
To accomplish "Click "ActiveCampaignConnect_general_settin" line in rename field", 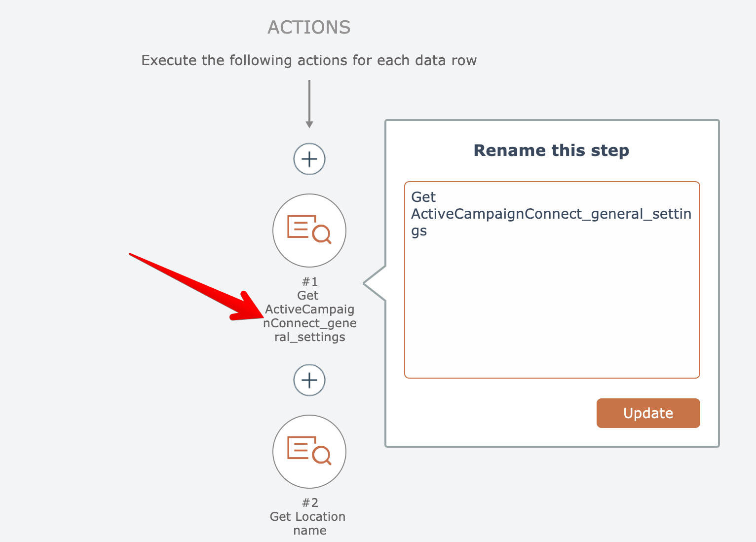I will click(x=551, y=214).
